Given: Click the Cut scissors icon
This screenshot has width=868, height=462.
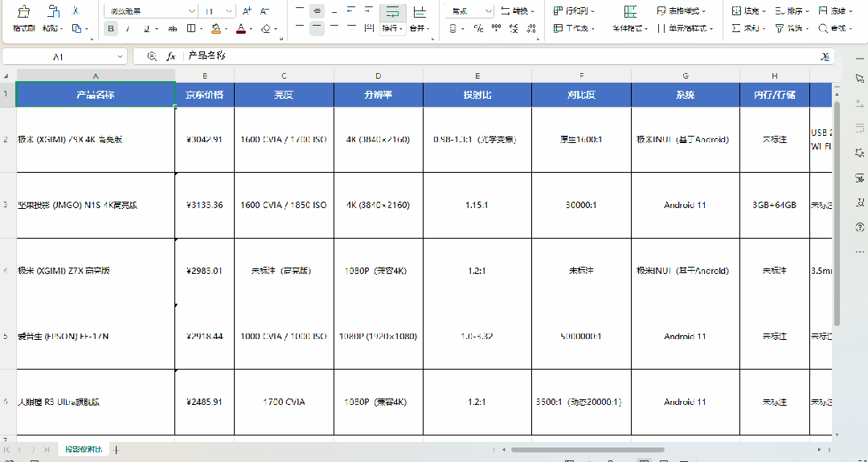Looking at the screenshot, I should (x=76, y=11).
